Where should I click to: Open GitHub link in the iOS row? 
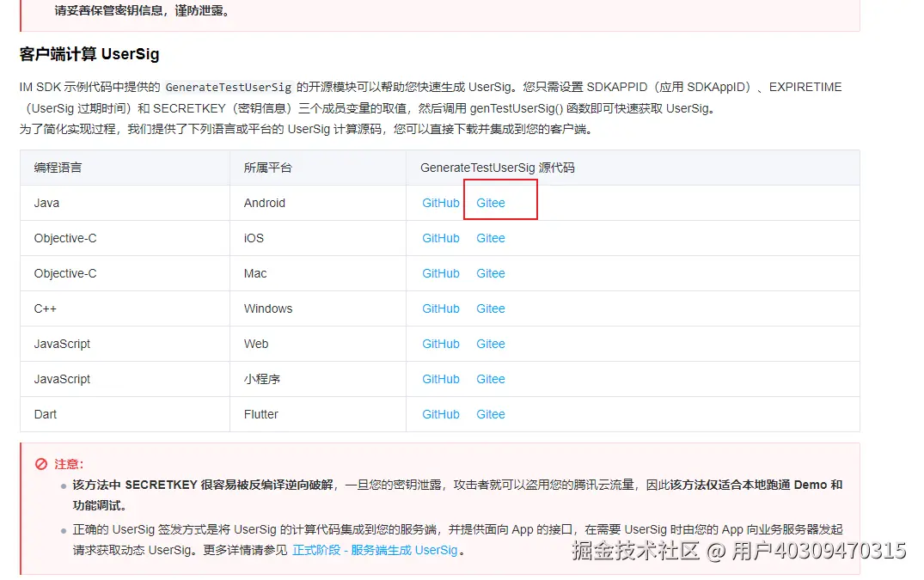(441, 239)
